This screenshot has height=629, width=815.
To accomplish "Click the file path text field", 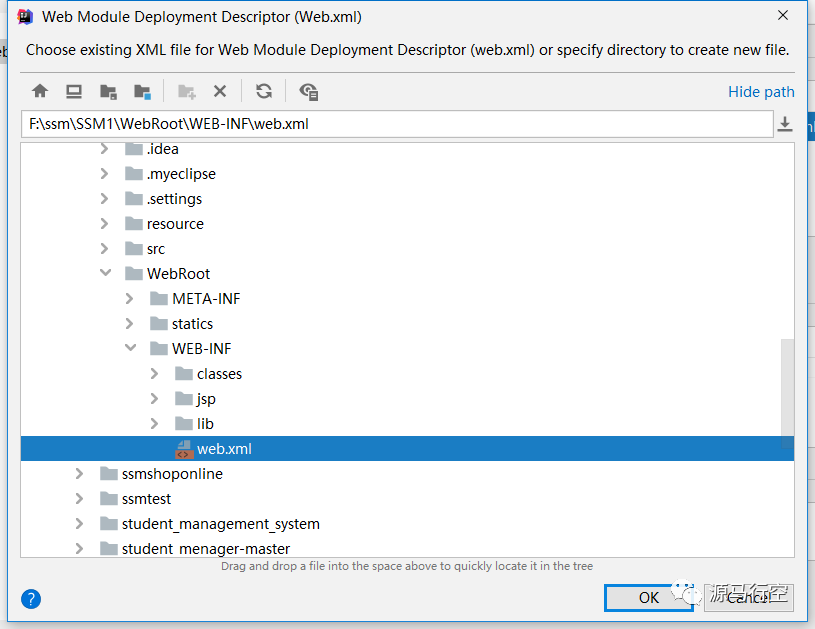I will click(396, 124).
